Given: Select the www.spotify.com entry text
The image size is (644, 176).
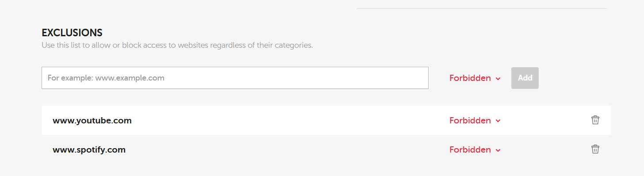Looking at the screenshot, I should pos(89,149).
